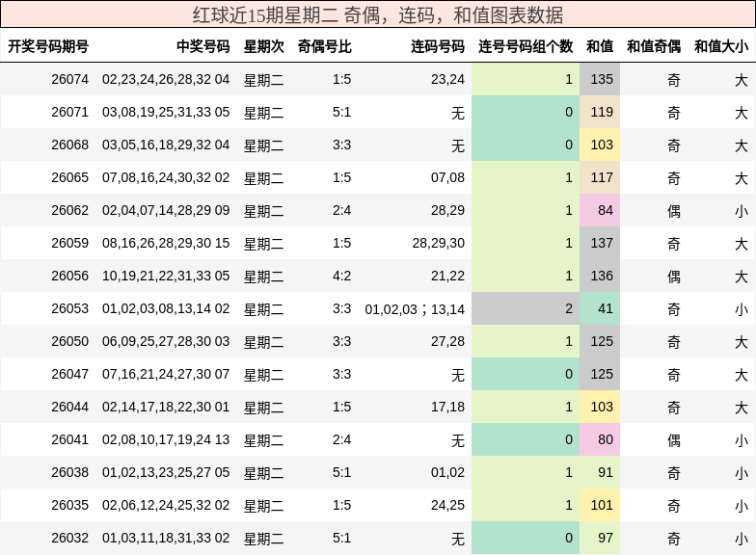Click issue number 26047
Screen dimensions: 756x555
tap(69, 374)
